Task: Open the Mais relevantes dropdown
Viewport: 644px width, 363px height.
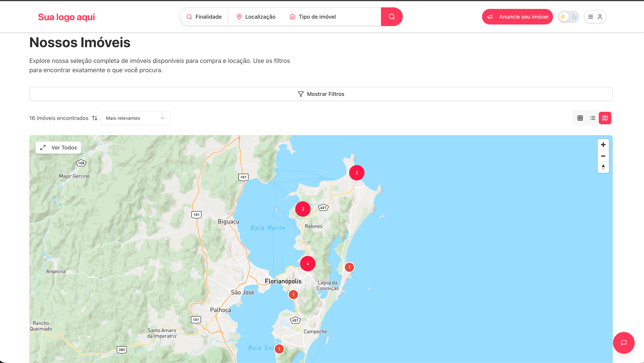Action: click(x=136, y=118)
